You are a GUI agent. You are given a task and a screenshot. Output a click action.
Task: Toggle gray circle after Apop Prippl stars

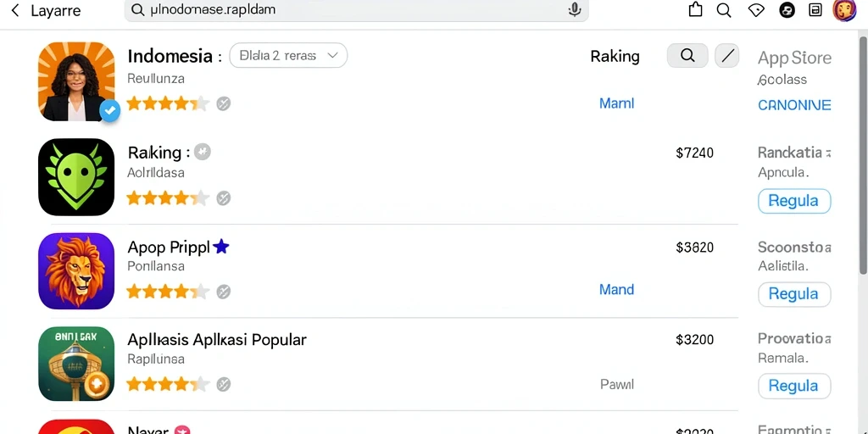click(223, 292)
